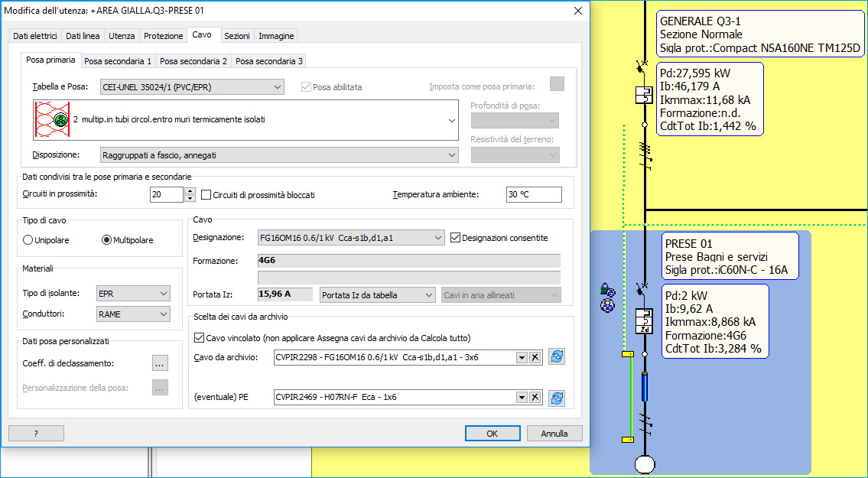Click the GENERALE Q3-1 breaker symbol

pos(643,95)
